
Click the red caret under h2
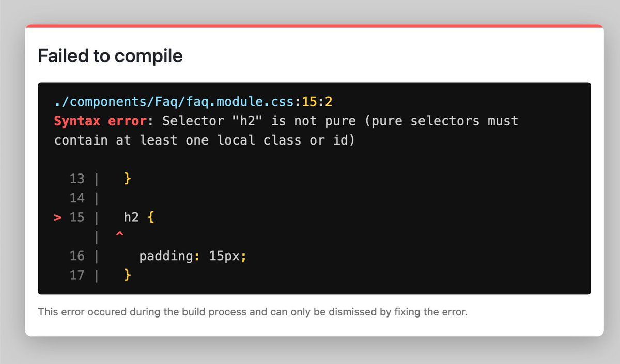120,235
